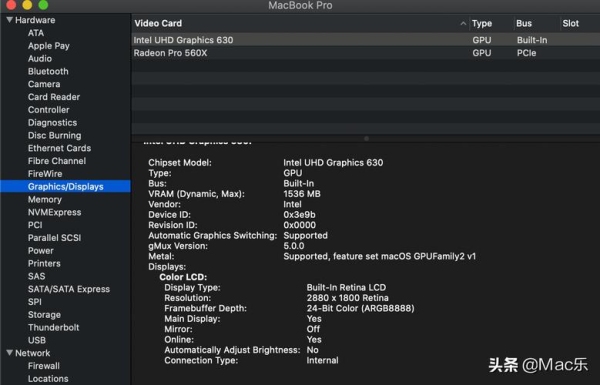The width and height of the screenshot is (600, 385).
Task: Open SAS entry
Action: tap(37, 276)
